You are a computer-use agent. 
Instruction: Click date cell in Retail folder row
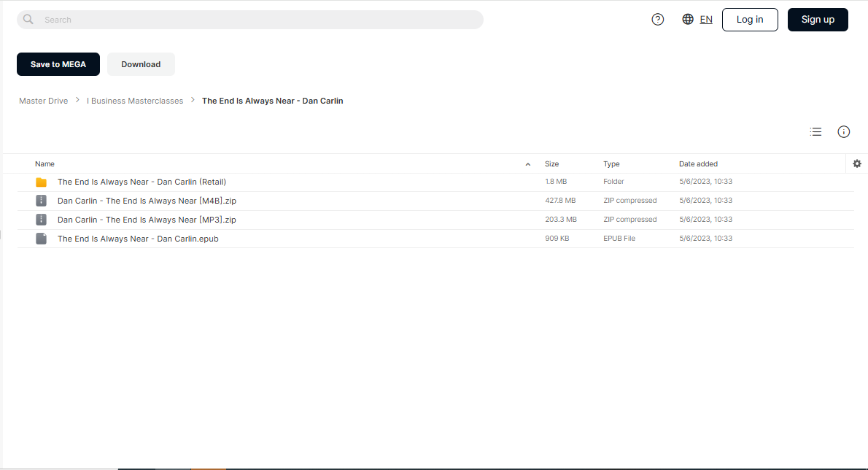pyautogui.click(x=706, y=182)
